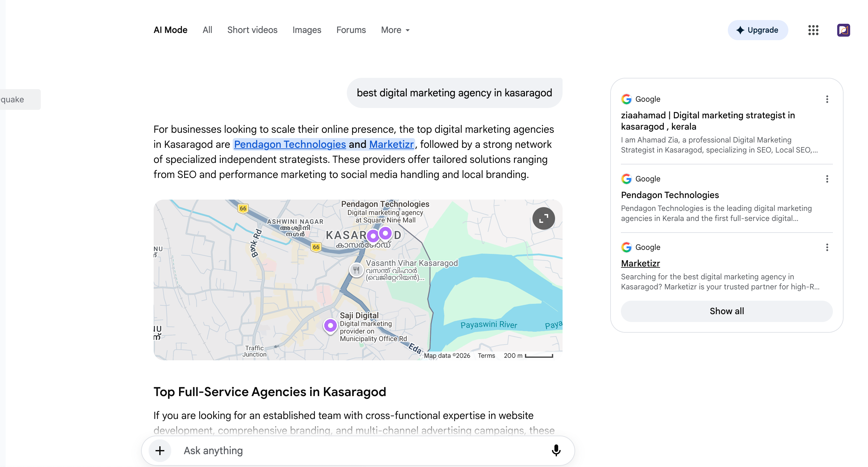The height and width of the screenshot is (467, 868).
Task: Open options for Pendagon Technologies source card
Action: [827, 179]
